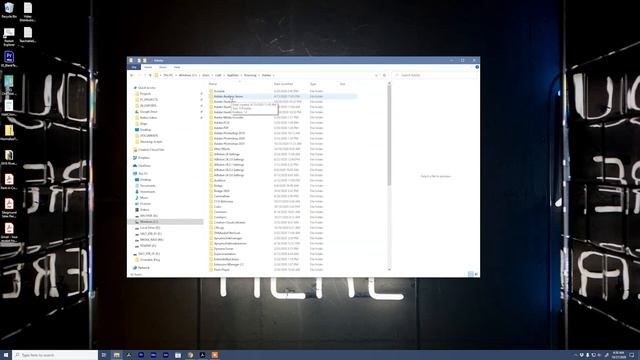640x360 pixels.
Task: Go back using the Back arrow
Action: (x=131, y=75)
